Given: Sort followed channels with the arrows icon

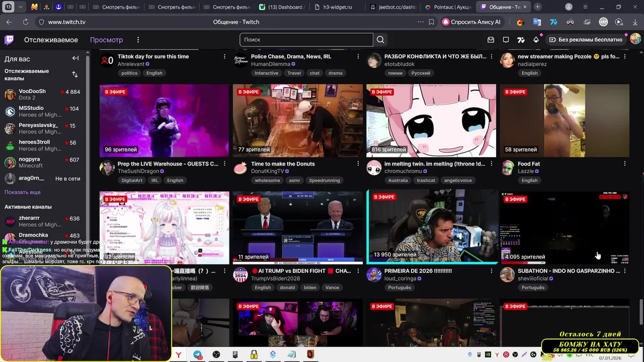Looking at the screenshot, I should pos(75,74).
